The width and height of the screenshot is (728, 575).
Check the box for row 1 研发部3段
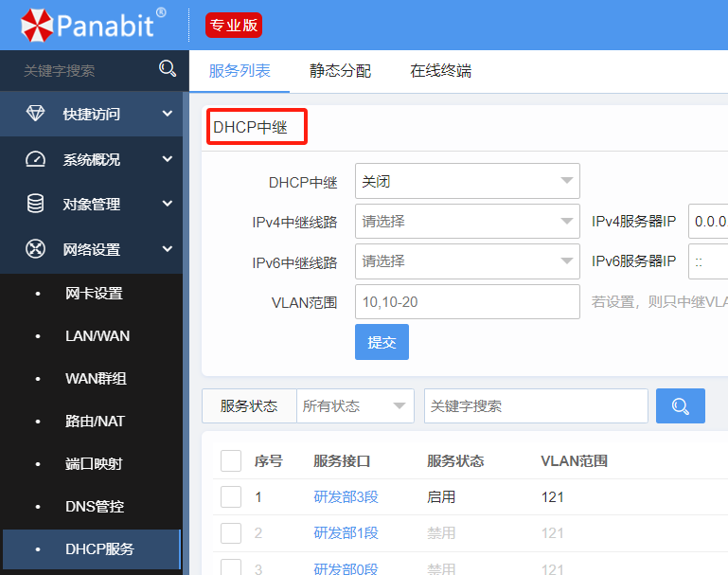click(x=231, y=497)
